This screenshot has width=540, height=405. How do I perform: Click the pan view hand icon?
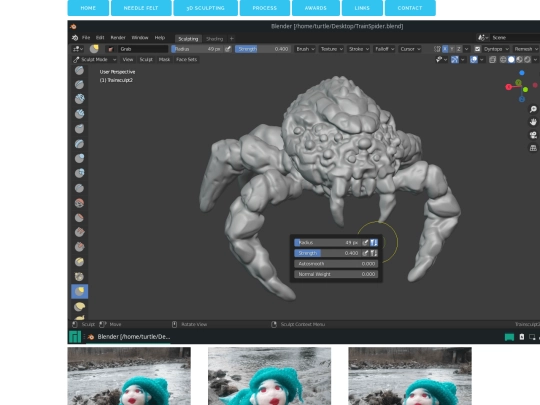tap(533, 122)
